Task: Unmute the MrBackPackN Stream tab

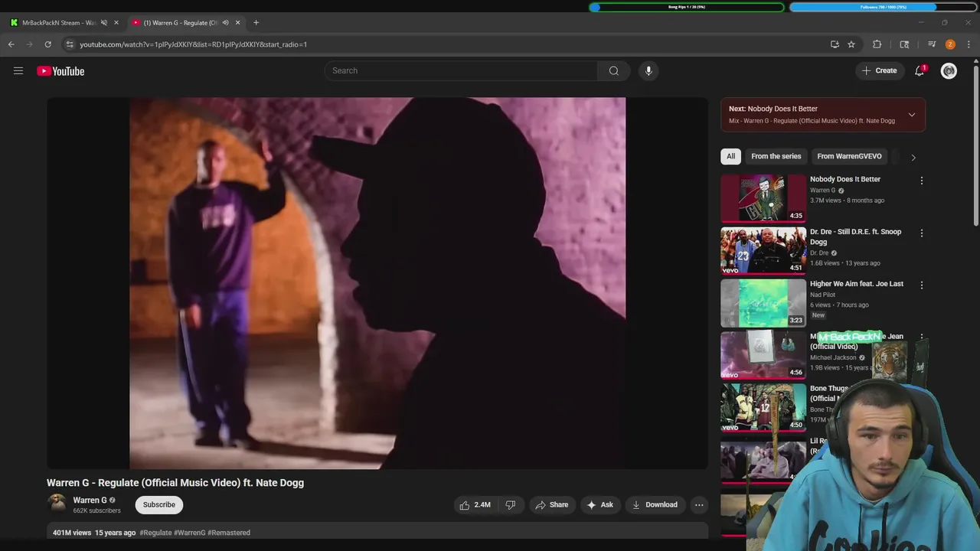Action: (x=104, y=22)
